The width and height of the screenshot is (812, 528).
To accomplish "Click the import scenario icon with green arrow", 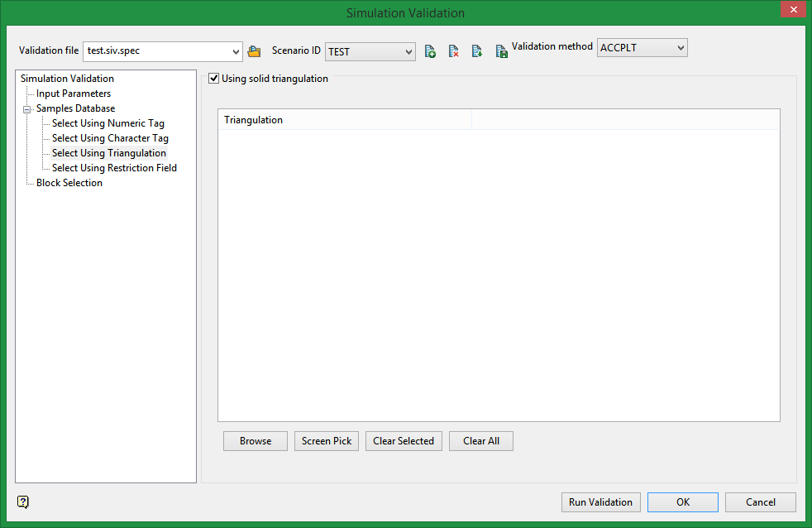I will (x=477, y=51).
